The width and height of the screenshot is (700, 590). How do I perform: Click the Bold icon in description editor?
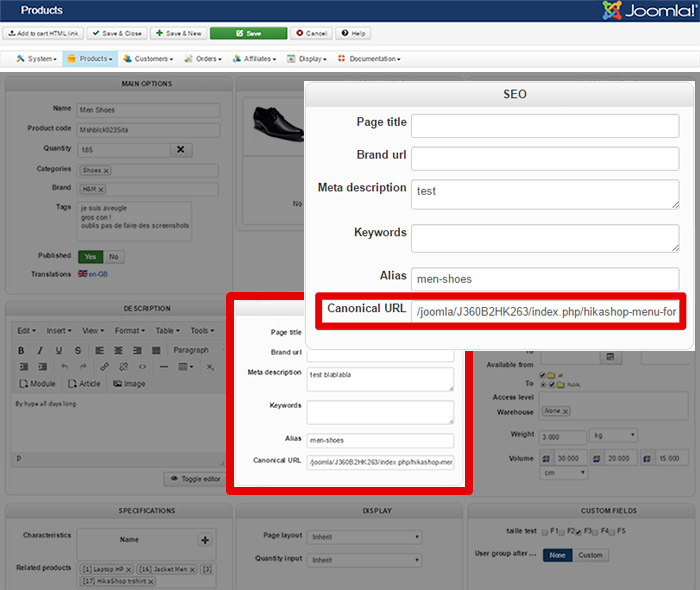click(22, 350)
